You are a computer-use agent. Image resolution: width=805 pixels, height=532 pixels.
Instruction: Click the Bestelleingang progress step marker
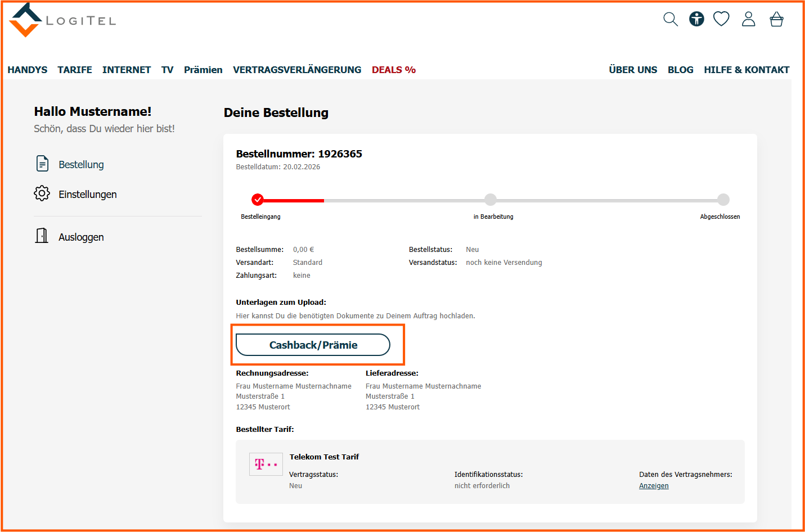click(258, 200)
